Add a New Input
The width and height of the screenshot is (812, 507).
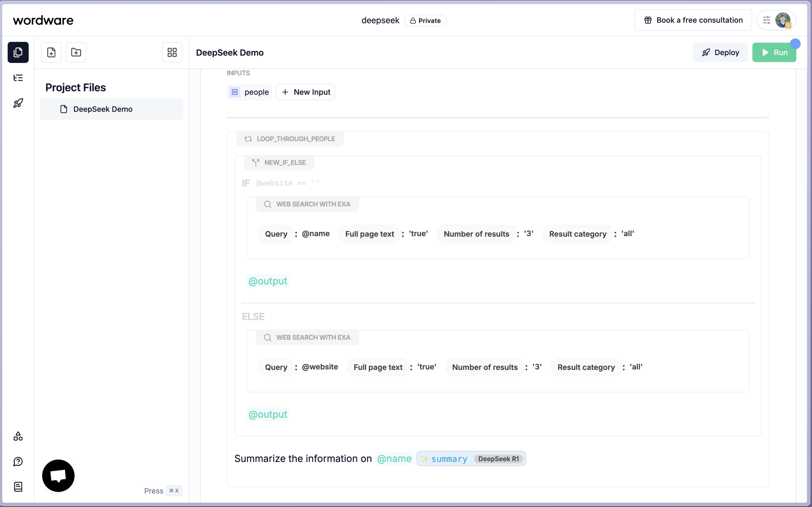click(305, 92)
